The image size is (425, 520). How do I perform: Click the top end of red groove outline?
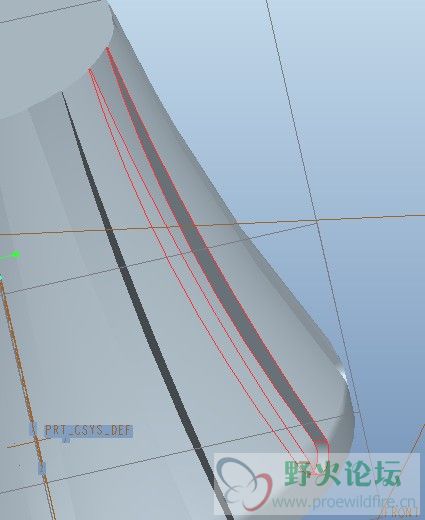coord(107,49)
